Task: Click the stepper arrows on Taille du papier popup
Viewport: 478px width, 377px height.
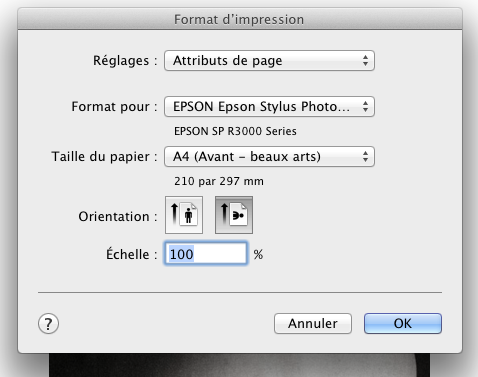Action: (365, 156)
